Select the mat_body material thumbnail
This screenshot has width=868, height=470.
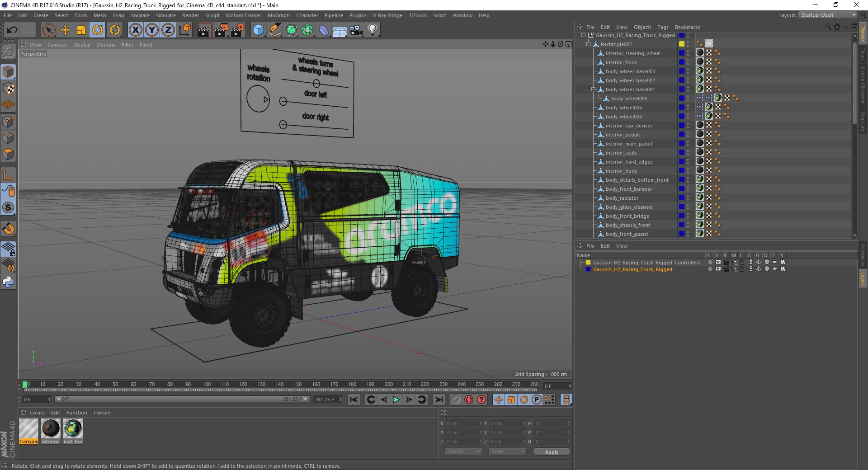[73, 431]
